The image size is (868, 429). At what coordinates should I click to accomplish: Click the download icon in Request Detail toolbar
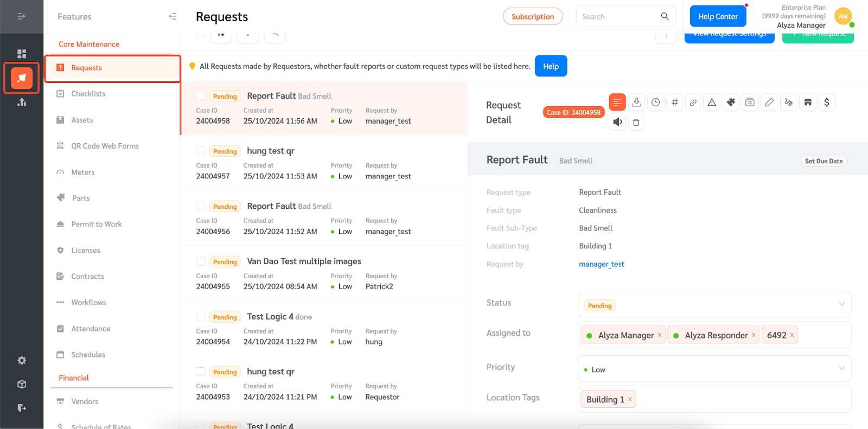(636, 102)
